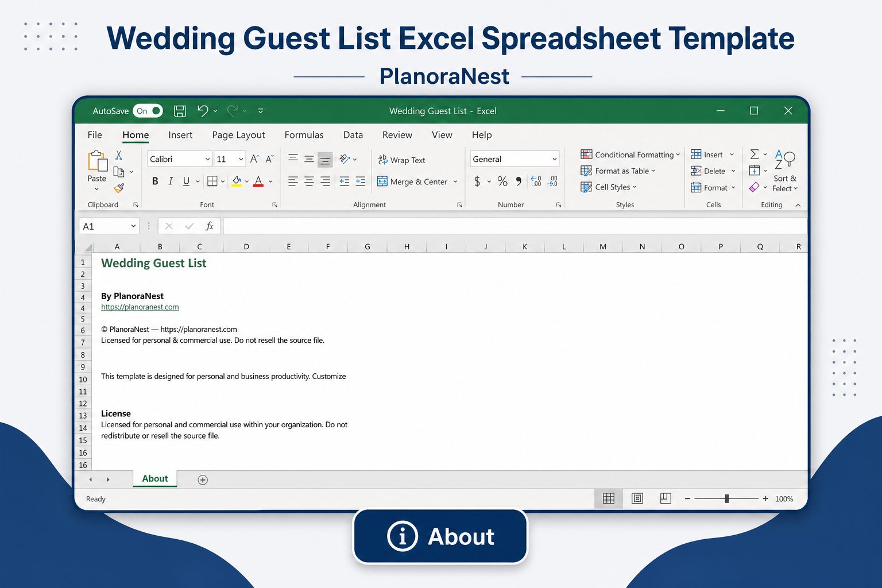Switch to the Page Layout tab
Viewport: 882px width, 588px height.
tap(238, 135)
